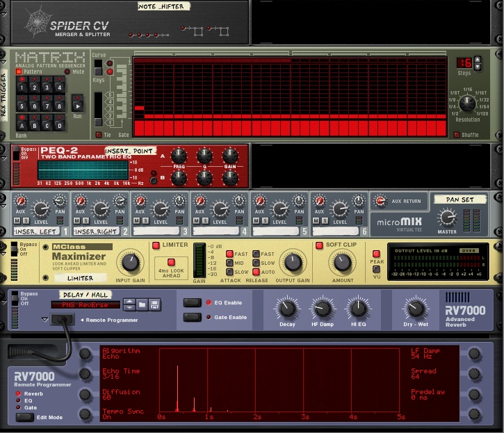
Task: Click the PEQ-2 band B GAIN knob
Action: coord(230,178)
